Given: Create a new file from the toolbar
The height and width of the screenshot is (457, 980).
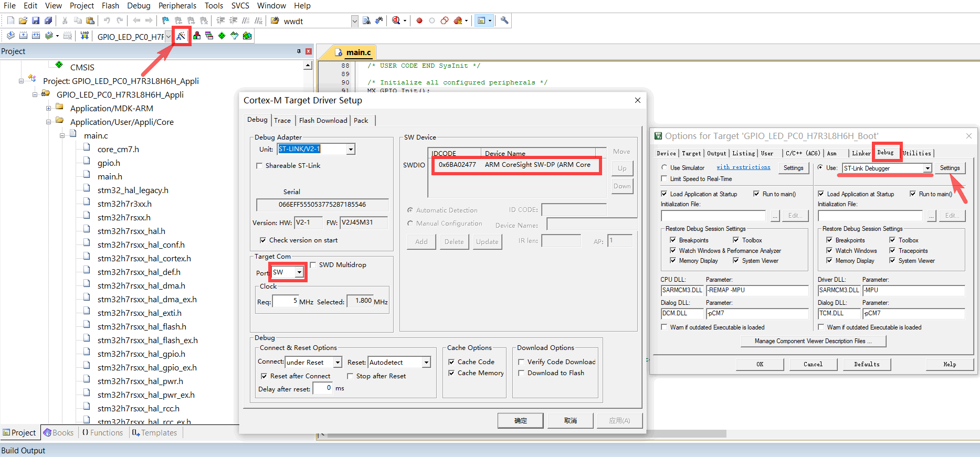Looking at the screenshot, I should click(x=10, y=20).
